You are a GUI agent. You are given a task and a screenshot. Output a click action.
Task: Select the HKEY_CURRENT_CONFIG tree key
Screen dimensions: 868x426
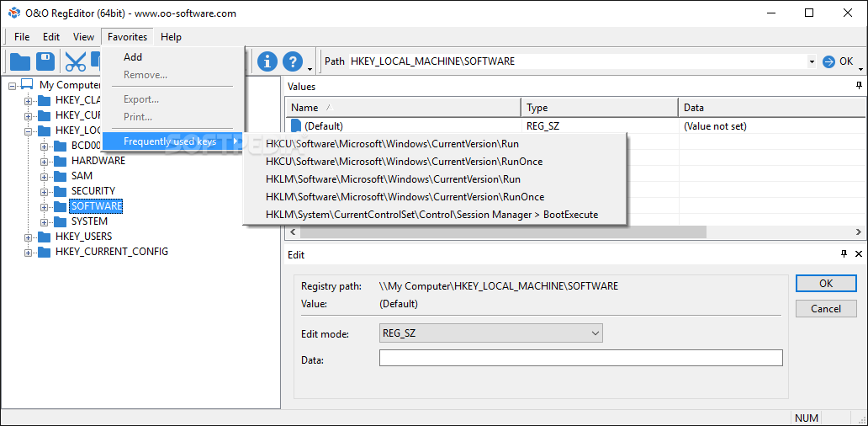click(111, 252)
